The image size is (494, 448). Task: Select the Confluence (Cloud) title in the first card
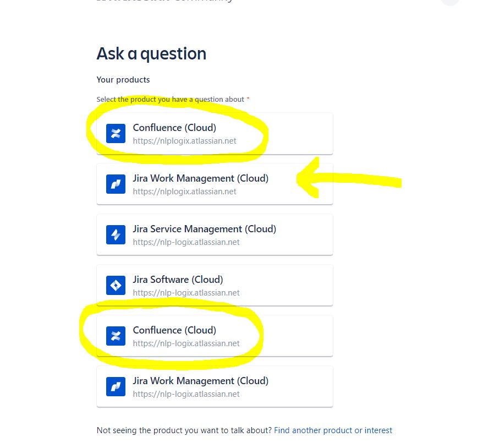point(174,128)
